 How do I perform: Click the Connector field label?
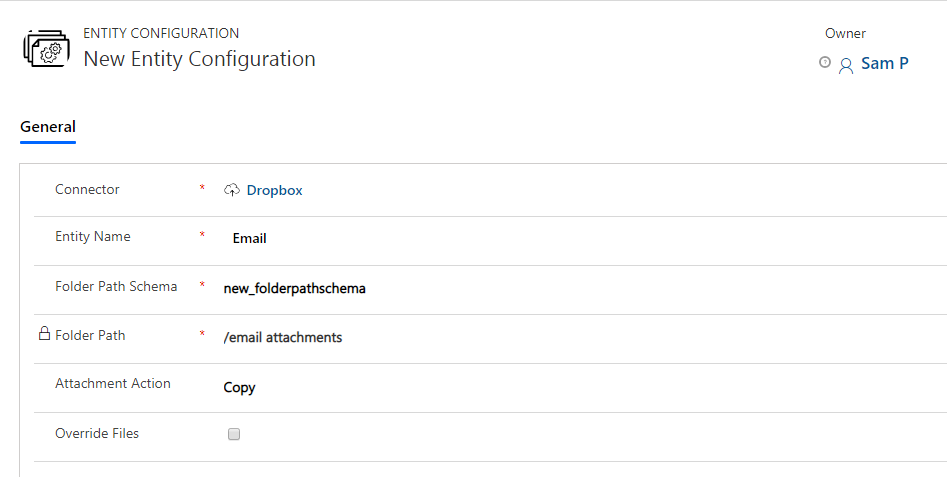(x=87, y=190)
